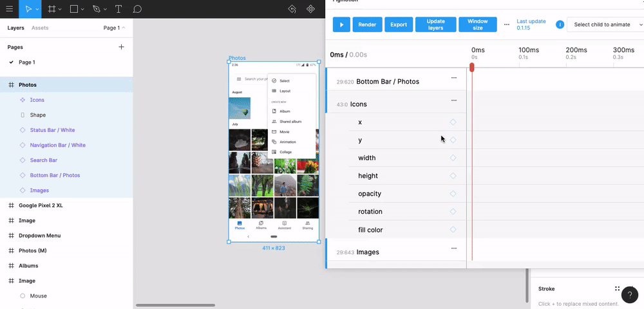Select the Mouse layer
Image resolution: width=644 pixels, height=309 pixels.
coord(66,296)
